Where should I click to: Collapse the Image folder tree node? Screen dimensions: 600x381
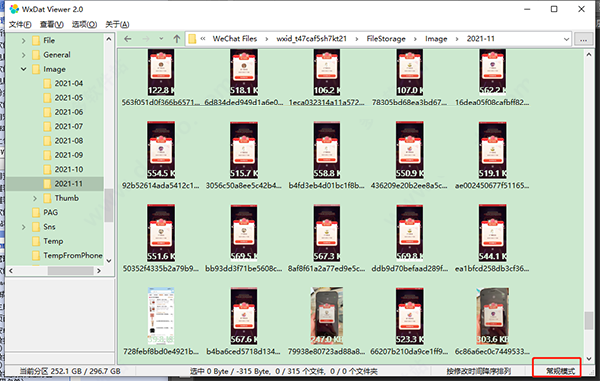23,69
